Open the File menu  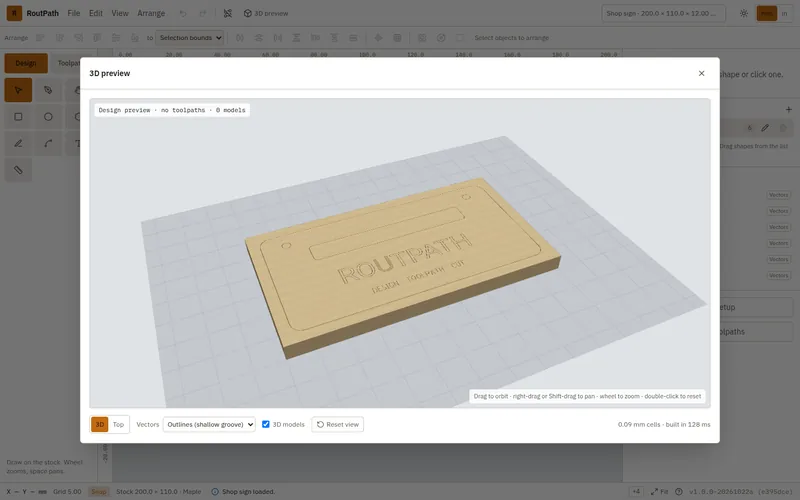click(x=74, y=13)
